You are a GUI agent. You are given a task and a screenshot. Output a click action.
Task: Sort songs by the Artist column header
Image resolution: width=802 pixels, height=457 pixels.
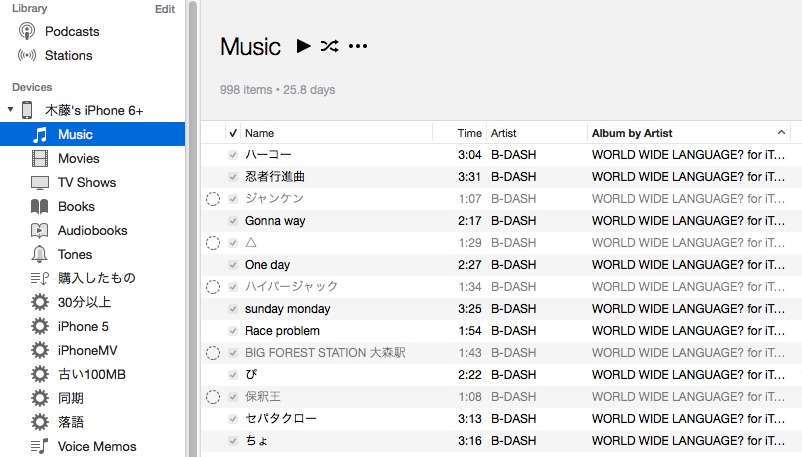[503, 133]
